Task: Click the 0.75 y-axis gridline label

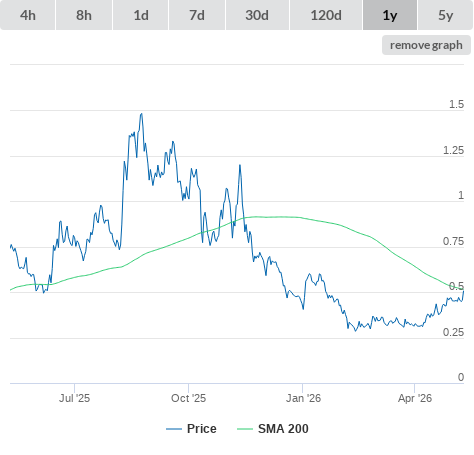Action: [x=453, y=241]
